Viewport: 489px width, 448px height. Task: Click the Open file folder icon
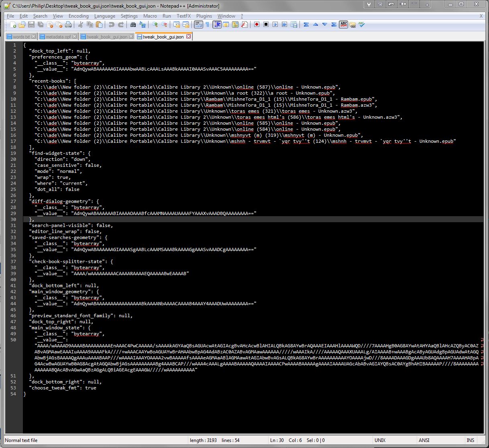point(22,25)
